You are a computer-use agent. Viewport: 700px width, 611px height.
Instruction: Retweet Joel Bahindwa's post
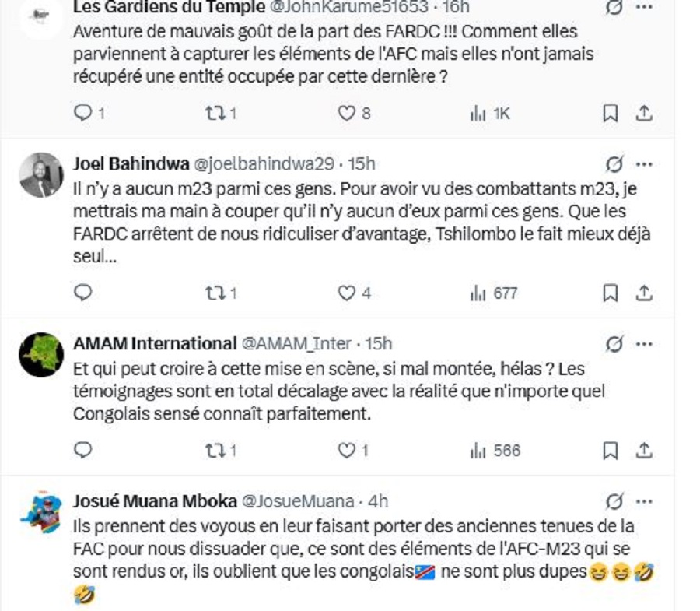[x=215, y=293]
